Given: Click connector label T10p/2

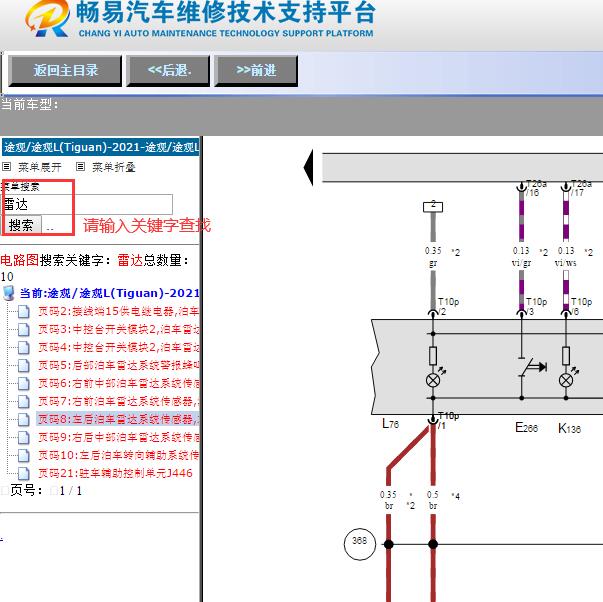Looking at the screenshot, I should [448, 307].
